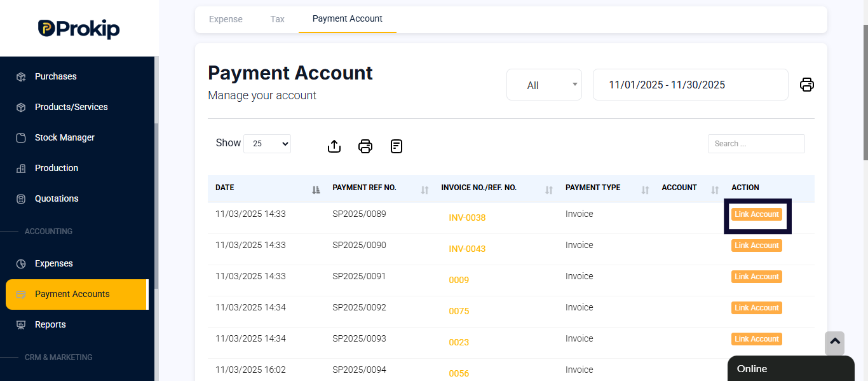Click the Payment Accounts card icon
This screenshot has width=868, height=381.
tap(21, 294)
